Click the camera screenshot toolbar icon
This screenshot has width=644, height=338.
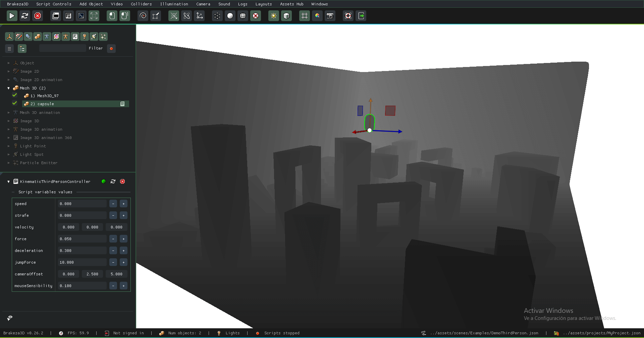330,16
